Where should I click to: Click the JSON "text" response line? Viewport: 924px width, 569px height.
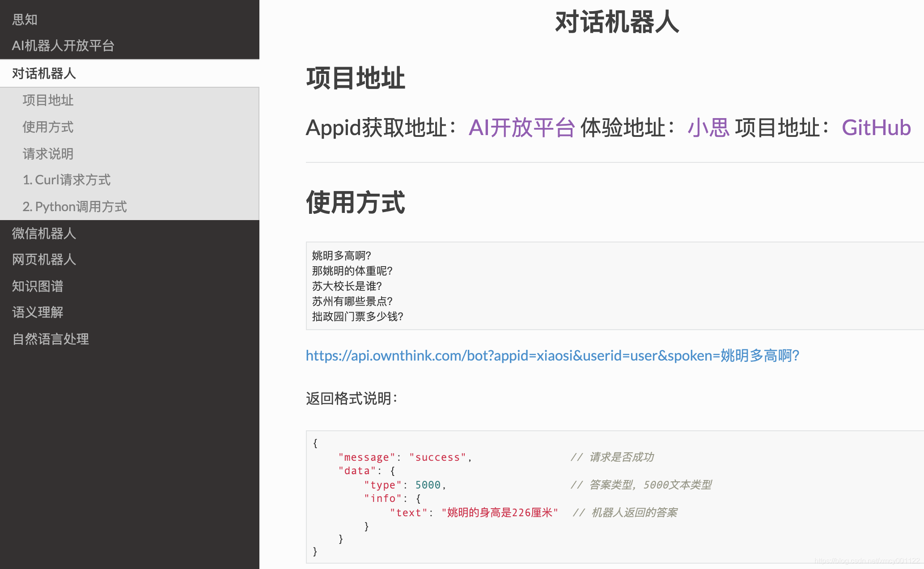tap(474, 513)
